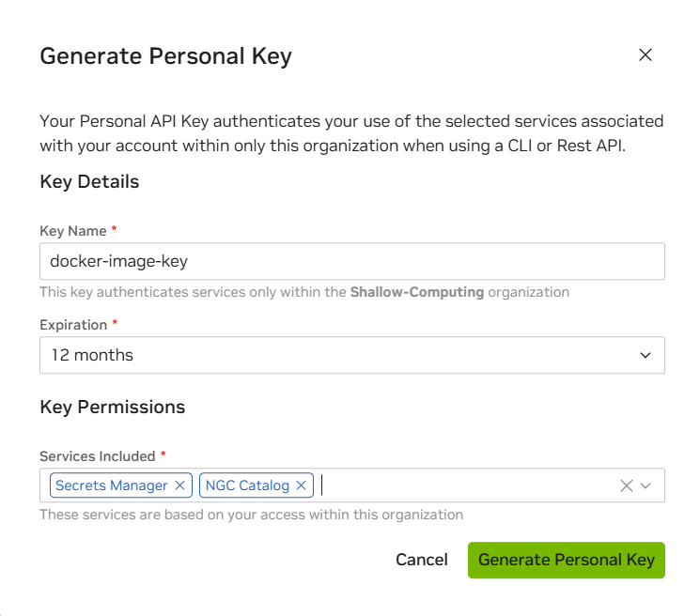Close the Generate Personal Key dialog
Screen dimensions: 700x616
pyautogui.click(x=646, y=55)
